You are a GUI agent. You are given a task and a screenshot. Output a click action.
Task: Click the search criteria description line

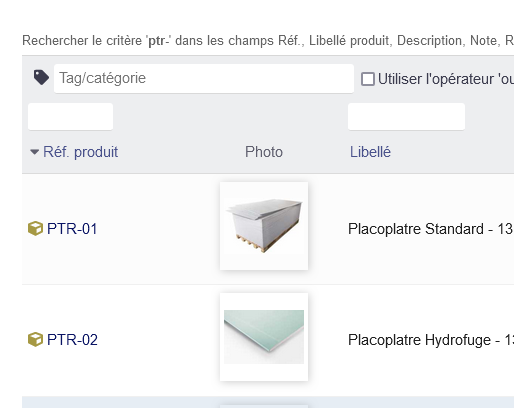[x=268, y=41]
